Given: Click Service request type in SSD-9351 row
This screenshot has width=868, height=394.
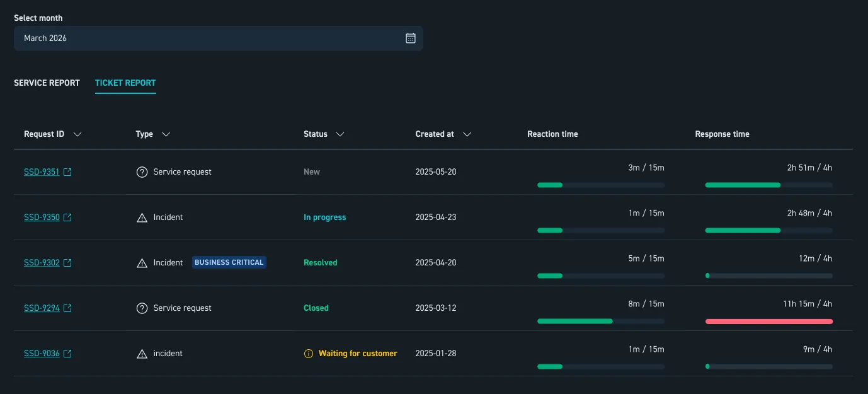Looking at the screenshot, I should pos(183,172).
